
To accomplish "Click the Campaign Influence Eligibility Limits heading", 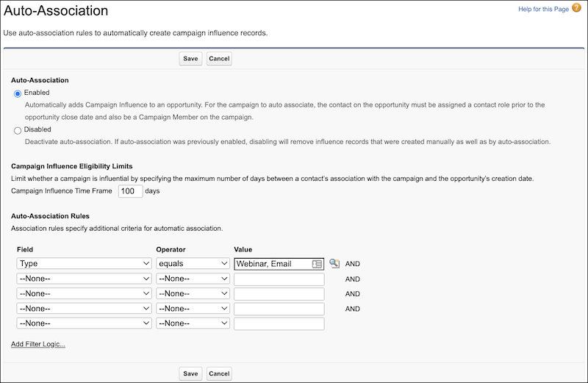I will [x=71, y=166].
